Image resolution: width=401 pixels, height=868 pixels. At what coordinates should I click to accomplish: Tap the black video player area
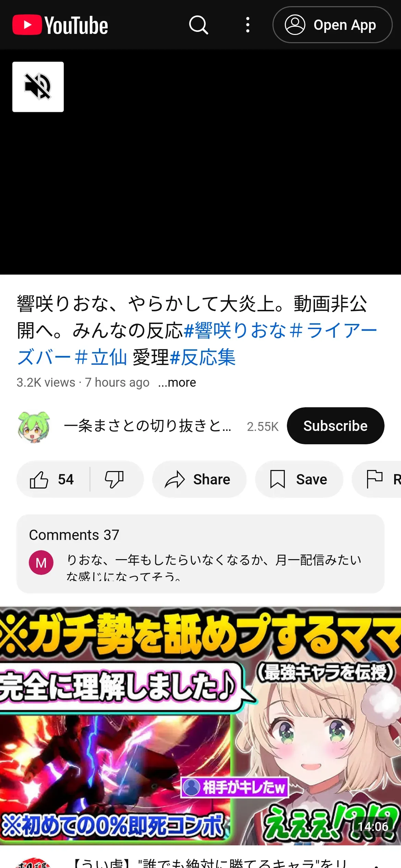[x=200, y=162]
